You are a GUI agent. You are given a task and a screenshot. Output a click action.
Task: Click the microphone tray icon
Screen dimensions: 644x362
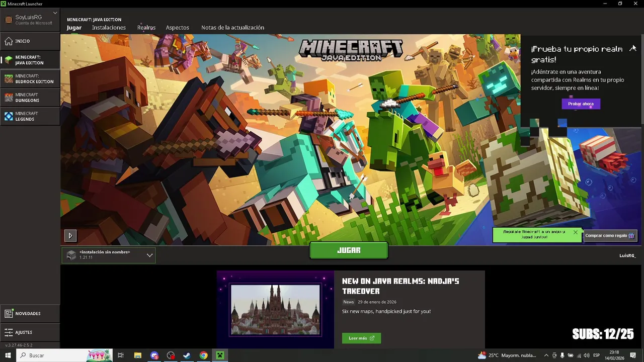(x=562, y=355)
